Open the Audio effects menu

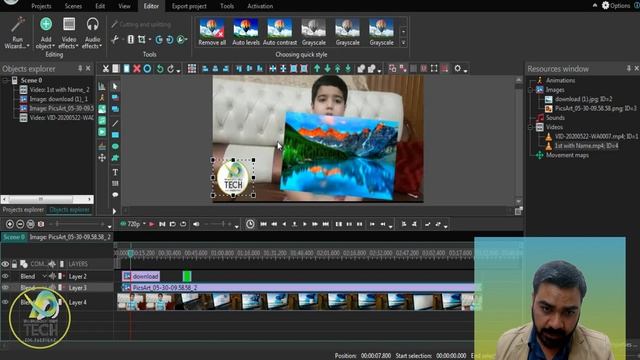tap(92, 33)
